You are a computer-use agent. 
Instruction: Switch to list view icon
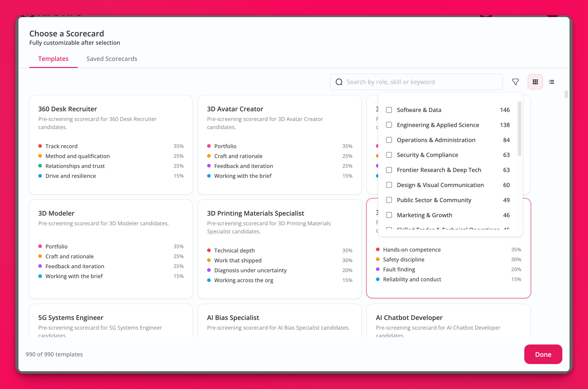552,82
